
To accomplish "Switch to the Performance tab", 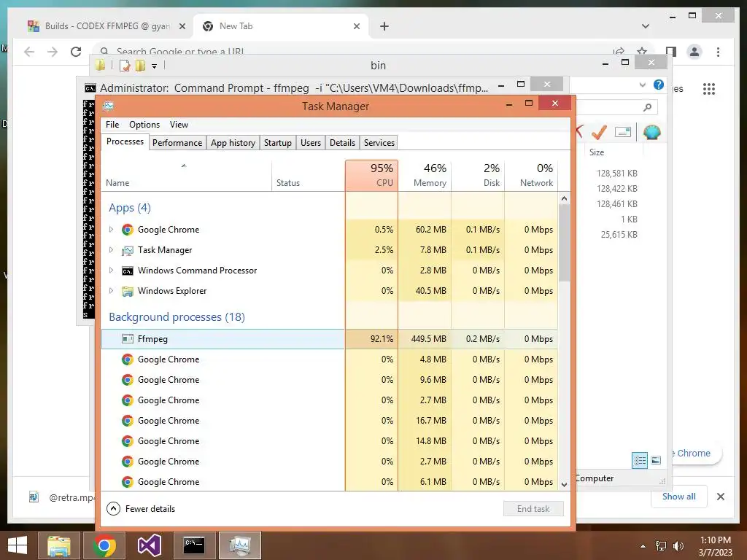I will point(177,143).
